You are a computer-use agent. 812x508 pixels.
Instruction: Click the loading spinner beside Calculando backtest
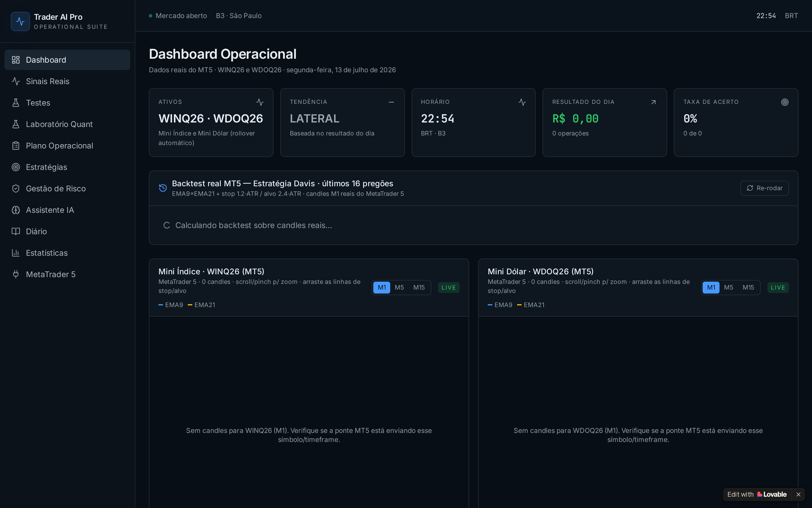coord(167,225)
